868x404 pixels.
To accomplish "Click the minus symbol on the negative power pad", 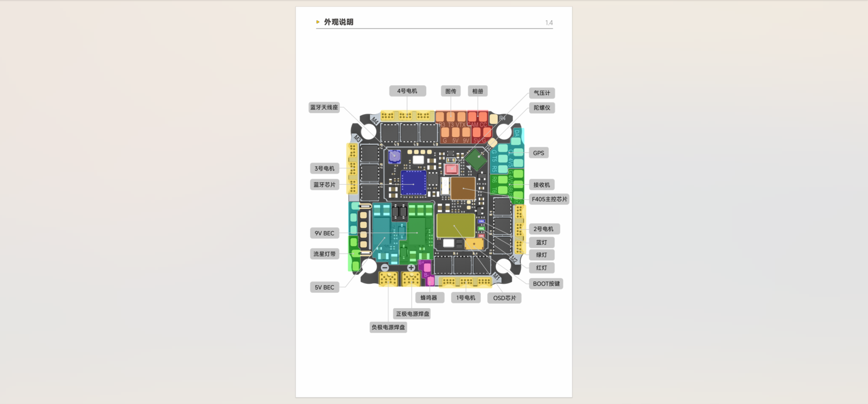I will point(385,268).
